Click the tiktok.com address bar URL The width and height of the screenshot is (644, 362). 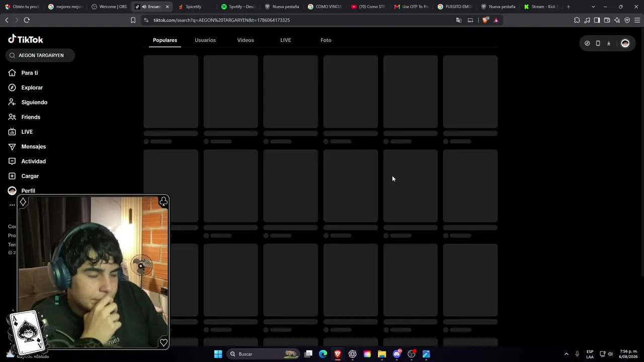221,20
